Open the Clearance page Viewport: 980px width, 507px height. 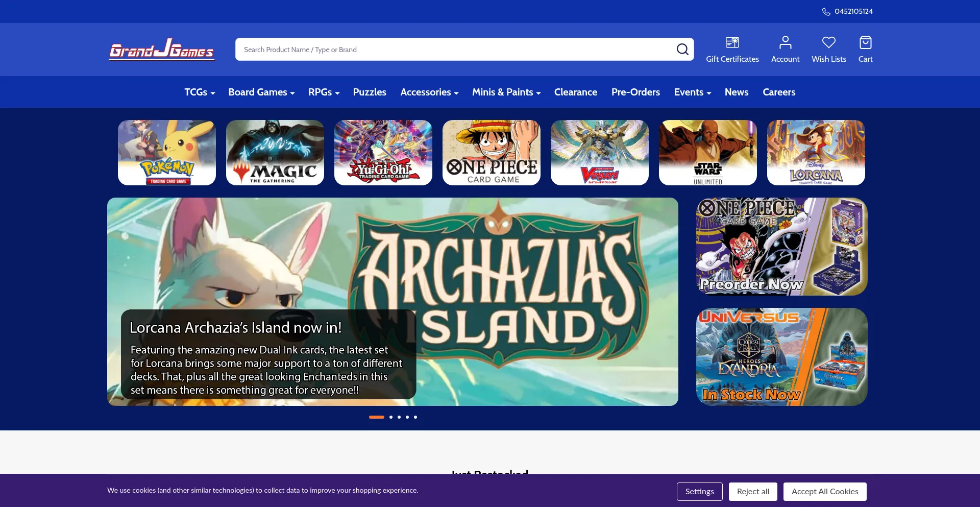[x=576, y=92]
